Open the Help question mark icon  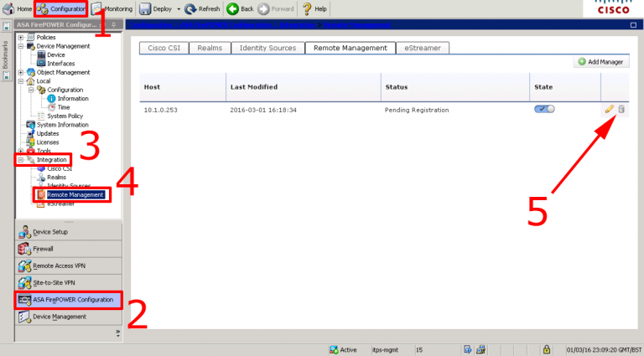point(307,8)
